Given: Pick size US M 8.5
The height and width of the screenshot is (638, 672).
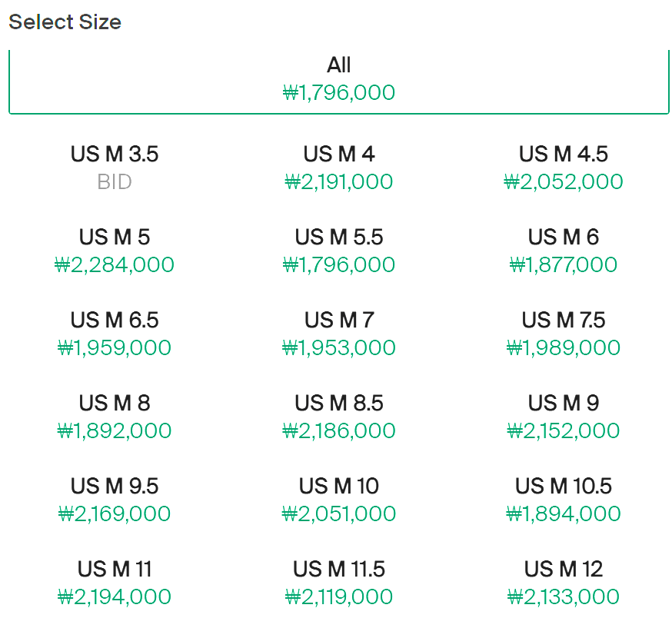Looking at the screenshot, I should (338, 417).
